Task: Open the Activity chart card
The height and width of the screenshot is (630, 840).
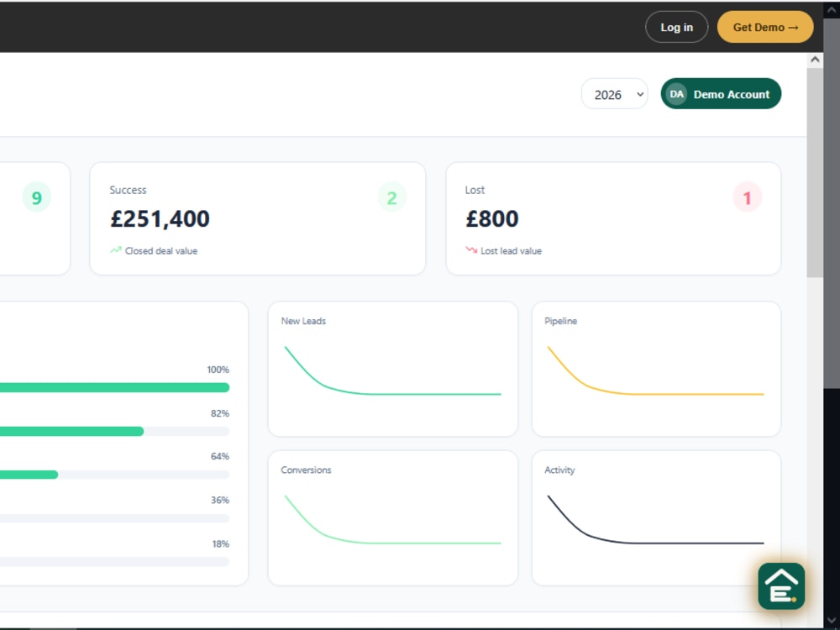Action: pyautogui.click(x=656, y=517)
